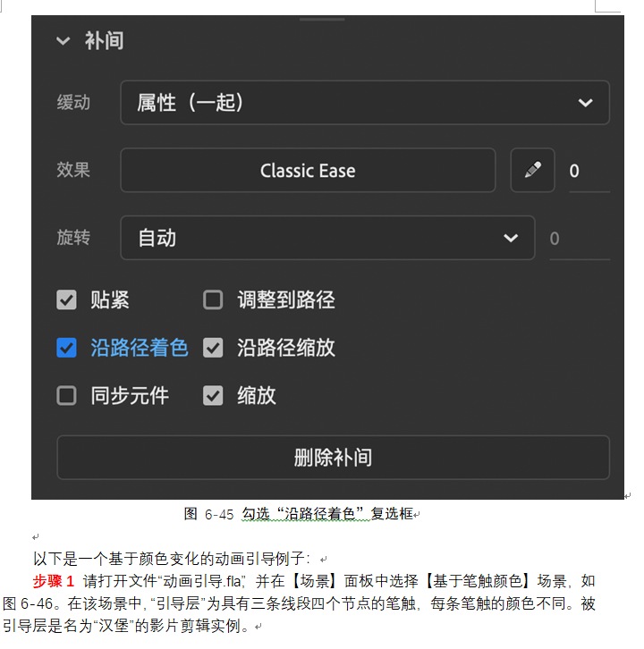Click the figure caption 图 6-45
The width and height of the screenshot is (644, 649).
tap(208, 514)
